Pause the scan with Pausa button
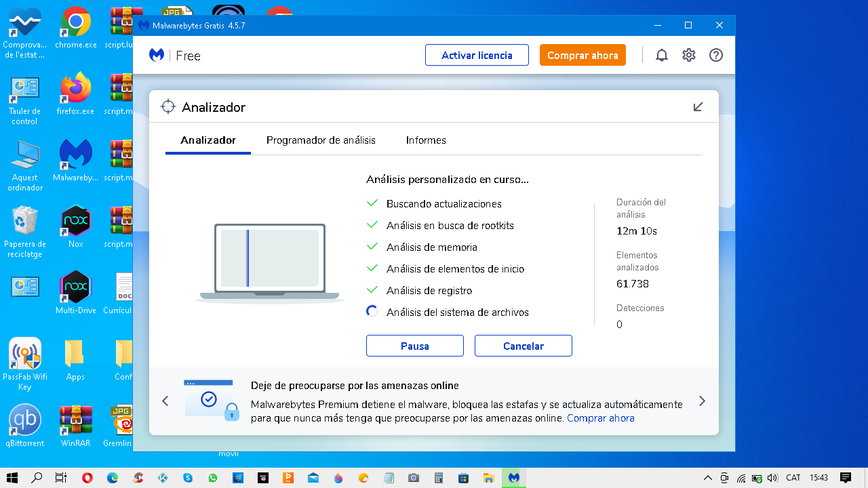This screenshot has width=868, height=488. coord(415,346)
